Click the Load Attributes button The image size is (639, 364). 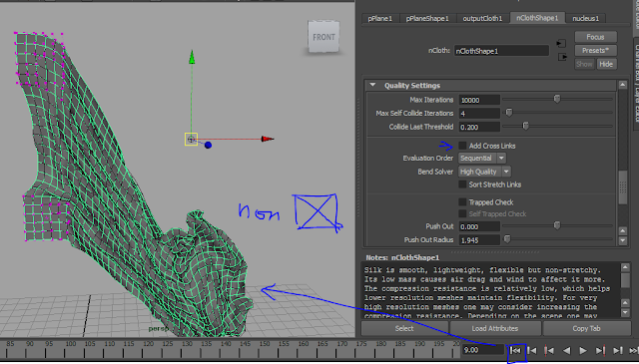point(495,328)
